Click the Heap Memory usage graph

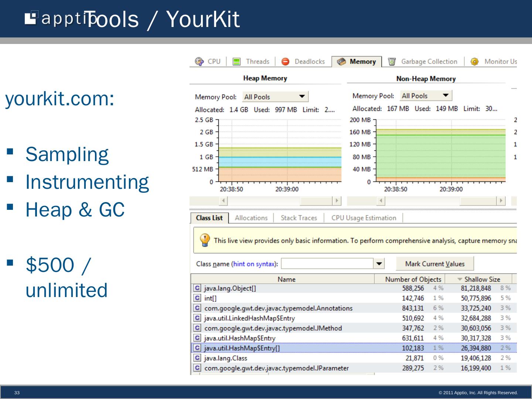280,151
